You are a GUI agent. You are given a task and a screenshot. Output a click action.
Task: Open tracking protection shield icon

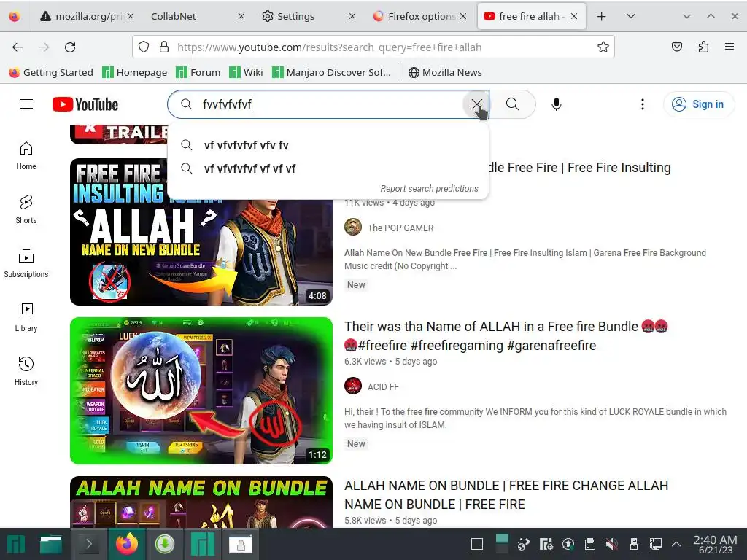(x=144, y=47)
